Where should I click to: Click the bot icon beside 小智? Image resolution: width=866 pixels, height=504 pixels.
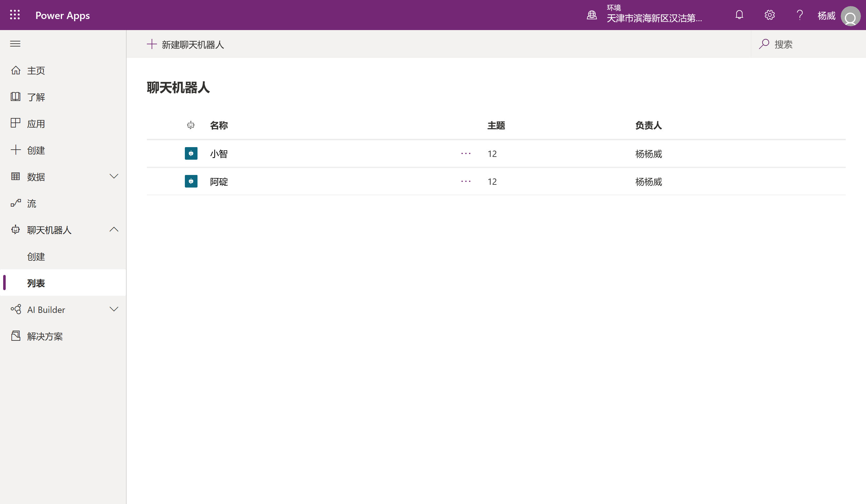191,153
